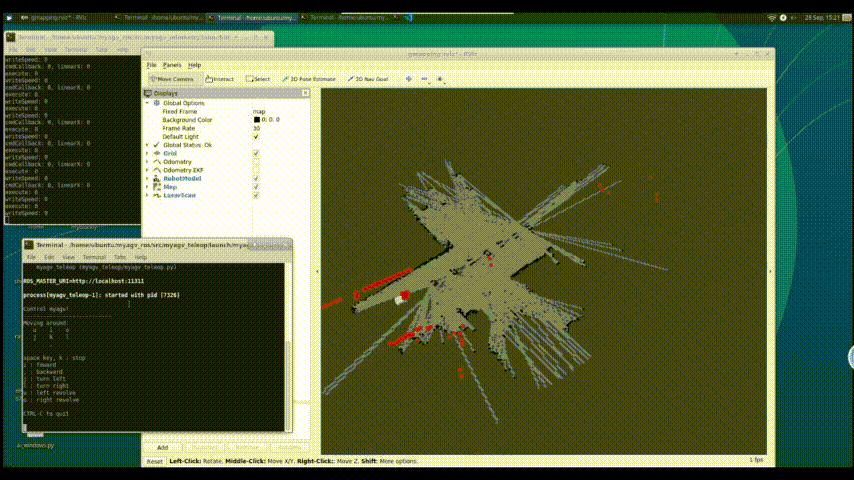
Task: Click the Fixed Frame map value field
Action: [270, 111]
